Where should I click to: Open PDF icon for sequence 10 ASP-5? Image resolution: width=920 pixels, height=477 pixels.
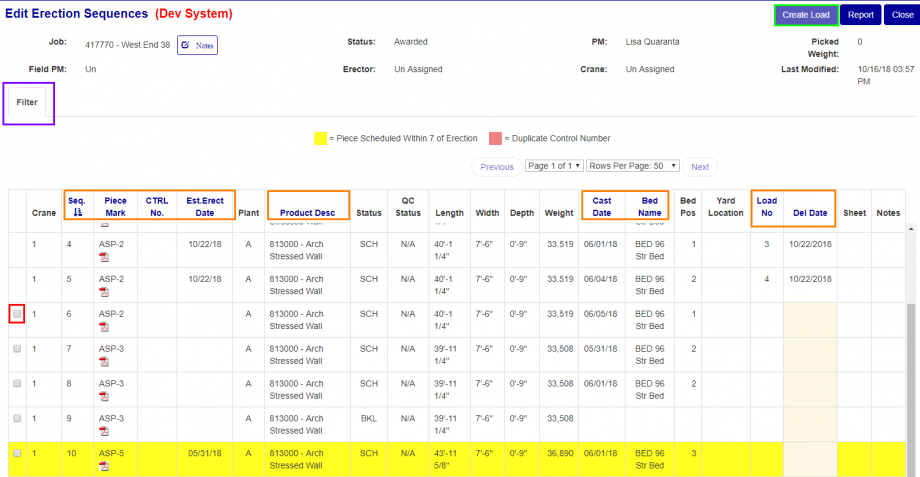pyautogui.click(x=104, y=466)
